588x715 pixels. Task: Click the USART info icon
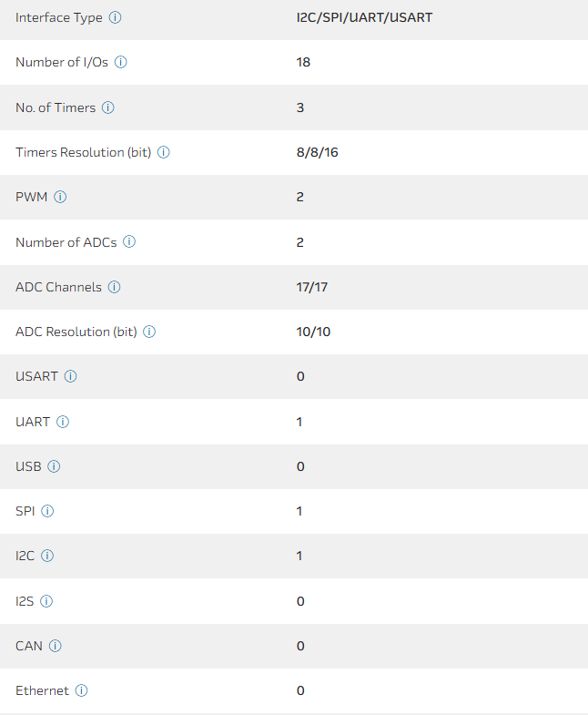[71, 376]
